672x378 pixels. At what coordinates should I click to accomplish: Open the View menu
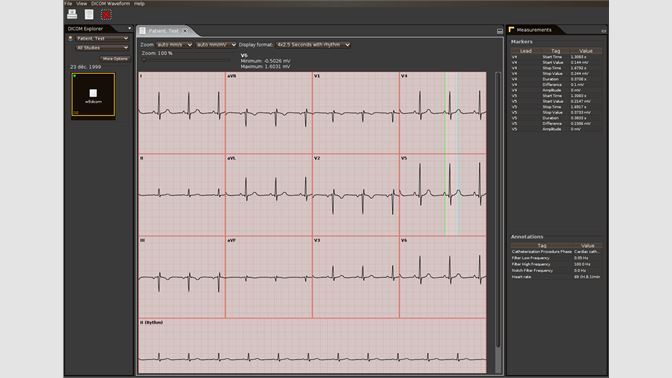pos(81,3)
